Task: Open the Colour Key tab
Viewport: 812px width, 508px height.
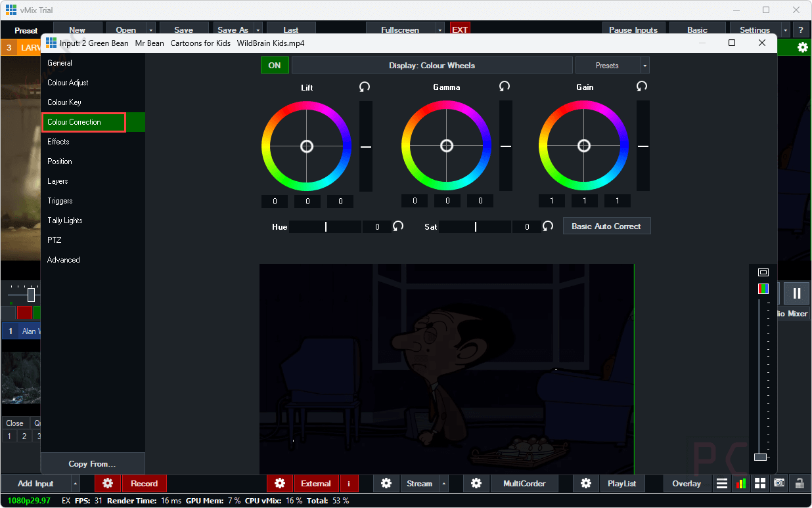Action: coord(93,102)
